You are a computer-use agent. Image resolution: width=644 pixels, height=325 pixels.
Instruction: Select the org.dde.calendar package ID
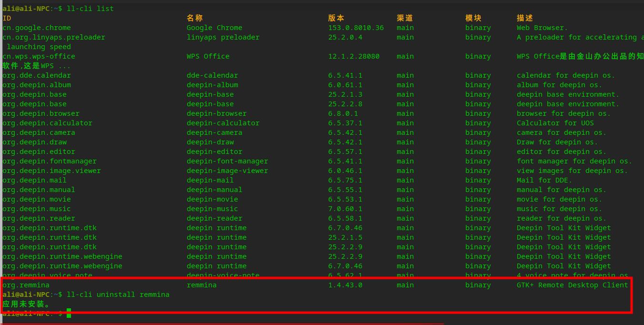click(37, 75)
